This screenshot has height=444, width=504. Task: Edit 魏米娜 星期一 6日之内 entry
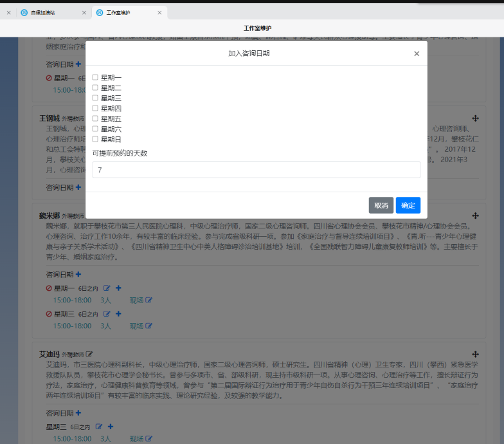click(x=107, y=288)
